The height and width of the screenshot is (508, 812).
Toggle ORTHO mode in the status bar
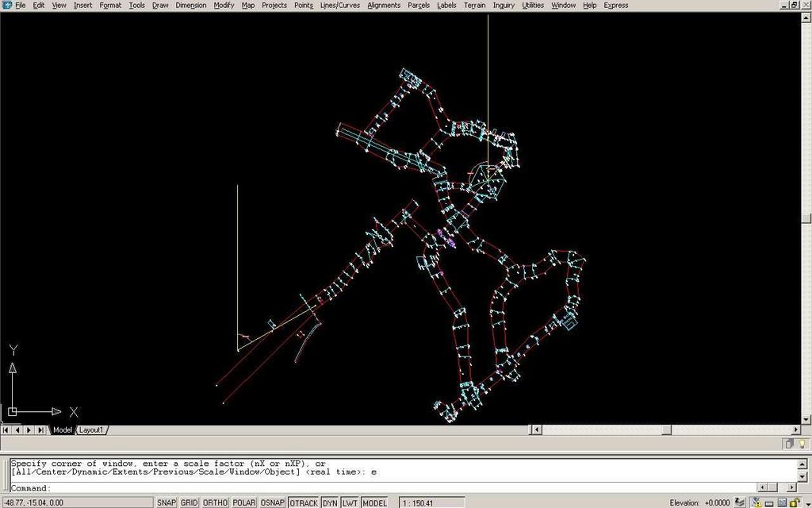pos(215,502)
